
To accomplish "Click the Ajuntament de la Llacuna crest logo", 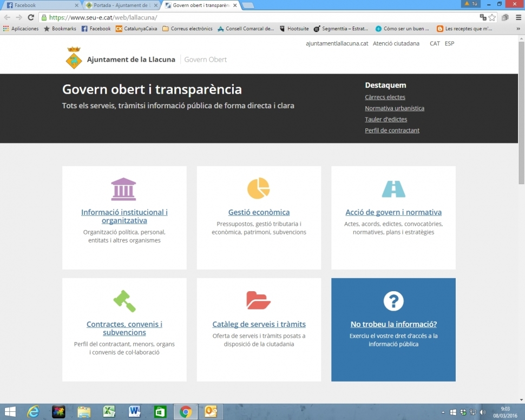I will (x=74, y=58).
